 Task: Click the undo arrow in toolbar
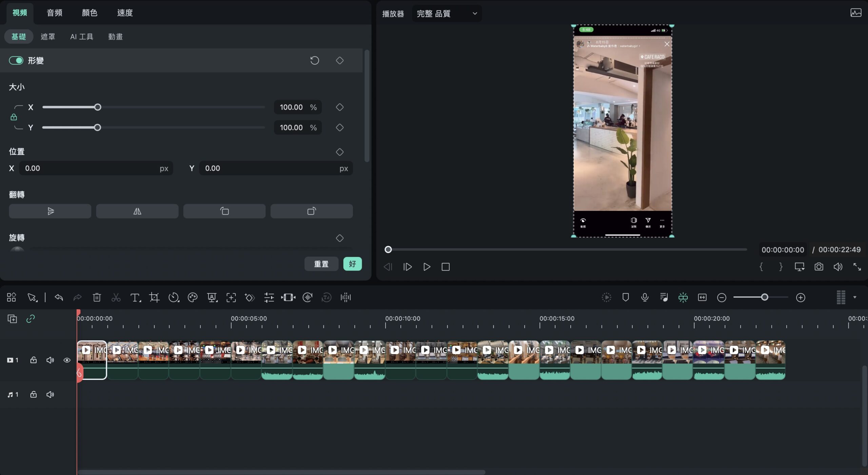coord(59,298)
